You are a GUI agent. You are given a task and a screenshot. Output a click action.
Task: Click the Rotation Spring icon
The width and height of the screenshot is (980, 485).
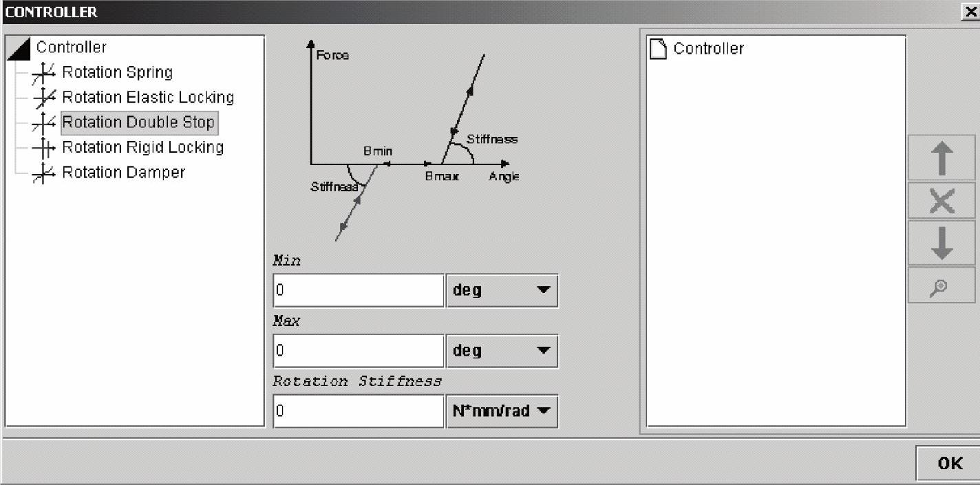tap(43, 73)
